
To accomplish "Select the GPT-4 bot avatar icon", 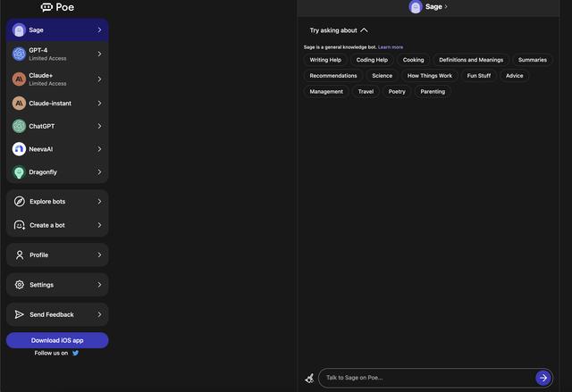I will tap(19, 54).
